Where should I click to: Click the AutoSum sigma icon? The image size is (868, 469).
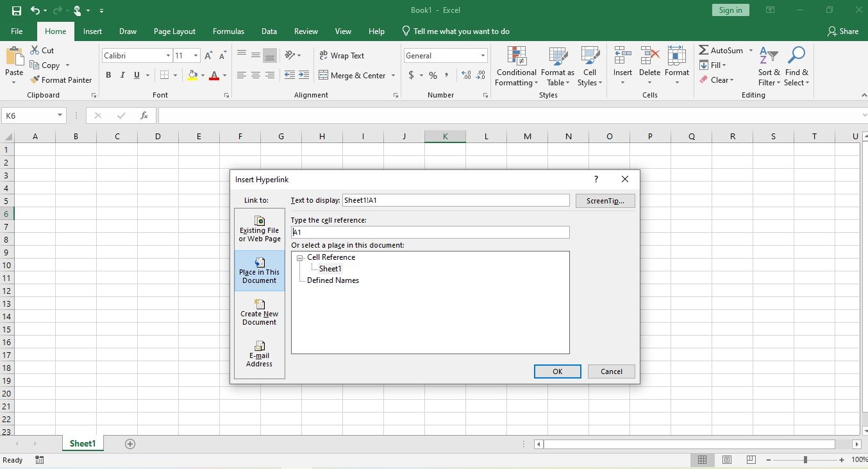click(x=703, y=50)
